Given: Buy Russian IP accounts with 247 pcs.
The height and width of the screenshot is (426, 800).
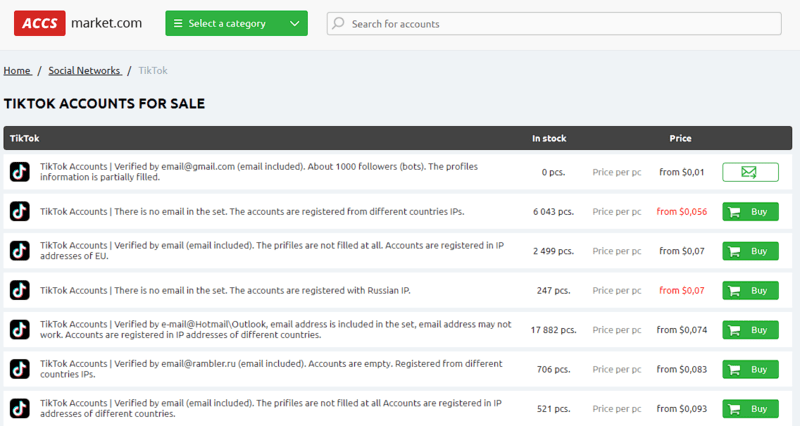Looking at the screenshot, I should tap(751, 290).
